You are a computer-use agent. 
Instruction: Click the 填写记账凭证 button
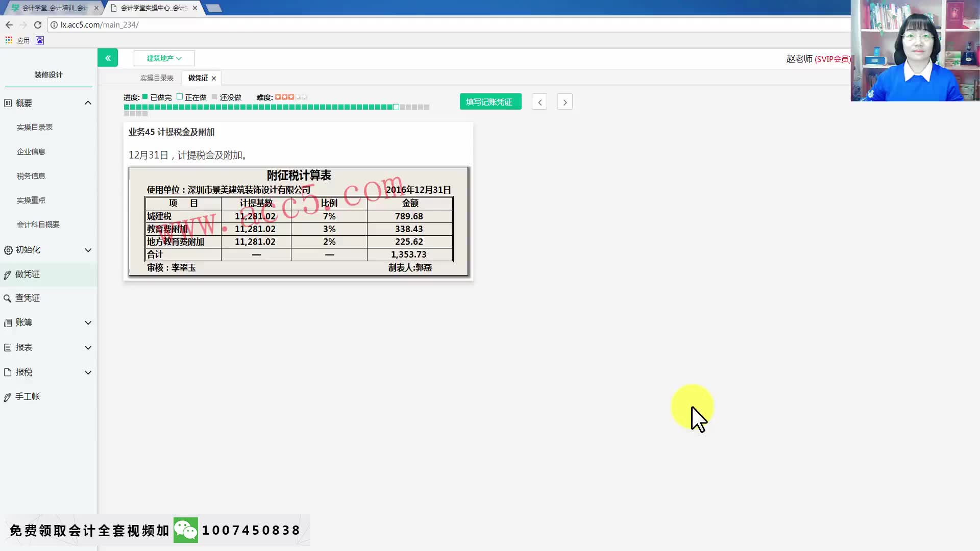[x=490, y=102]
